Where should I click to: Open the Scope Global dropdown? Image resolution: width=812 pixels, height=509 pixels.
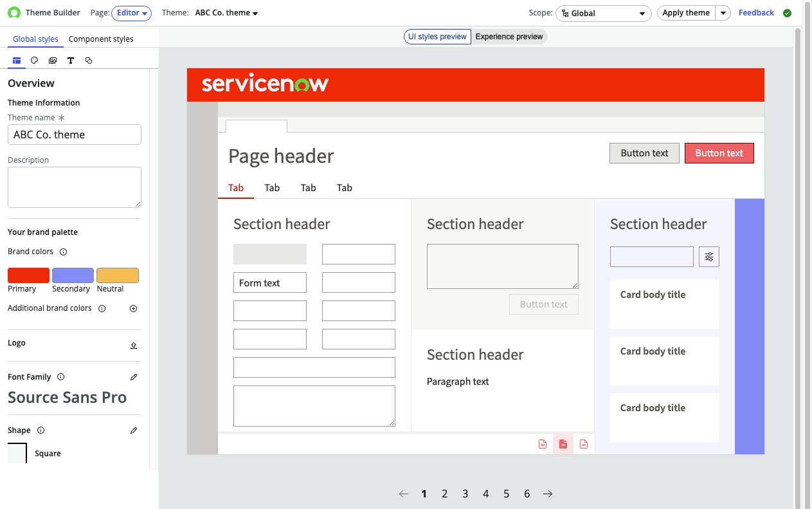(602, 13)
